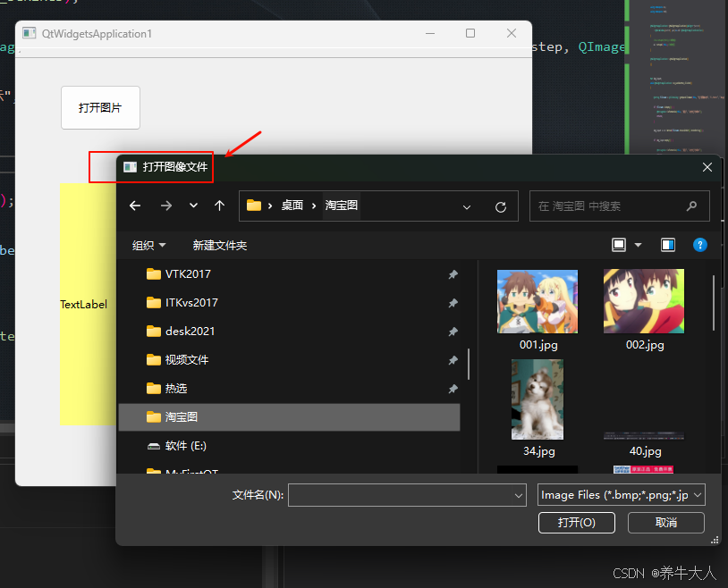Click VTK2017 folder icon

(x=153, y=274)
